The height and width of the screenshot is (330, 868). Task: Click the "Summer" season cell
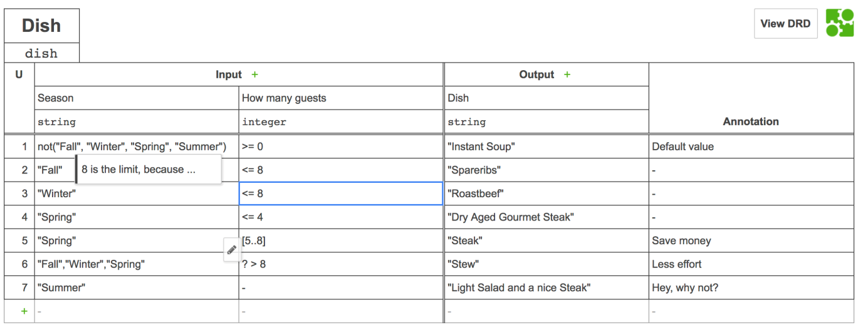137,288
